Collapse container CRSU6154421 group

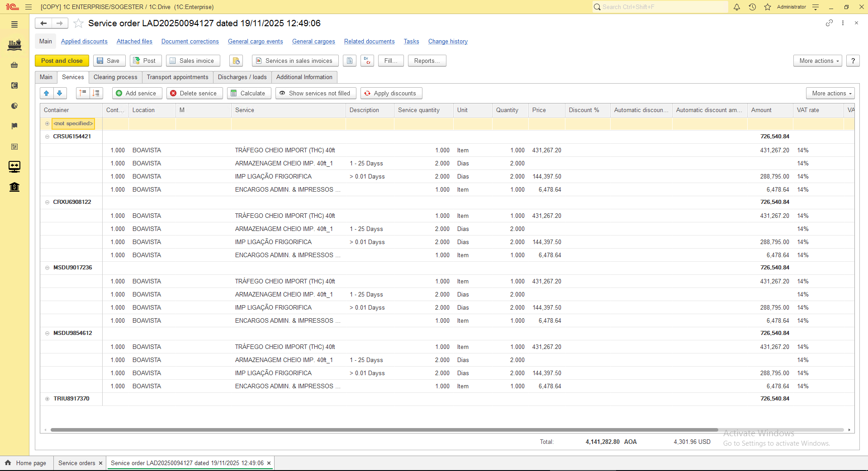click(47, 137)
